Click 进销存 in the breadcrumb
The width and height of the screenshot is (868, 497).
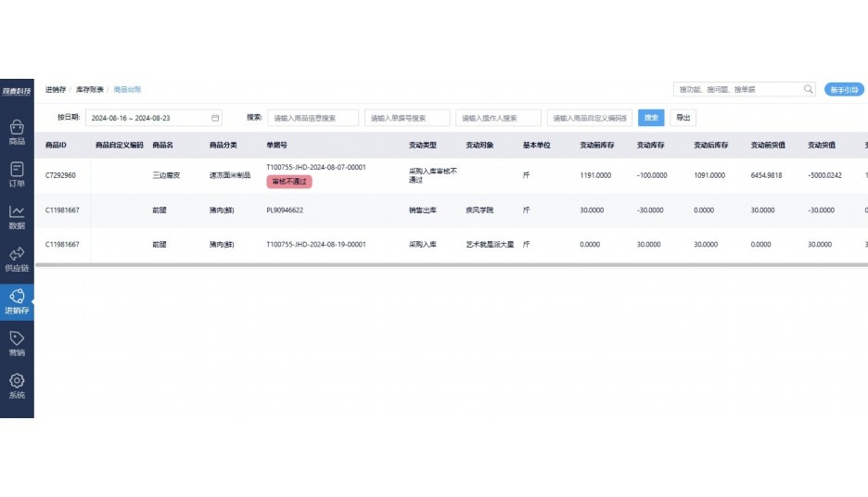click(x=56, y=89)
